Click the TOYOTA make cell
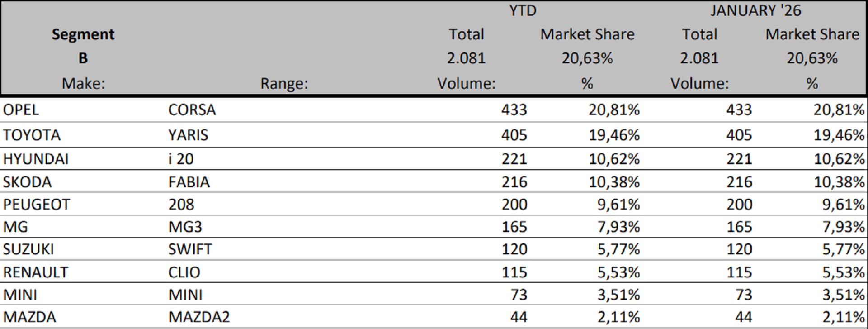This screenshot has width=868, height=329. coord(32,135)
